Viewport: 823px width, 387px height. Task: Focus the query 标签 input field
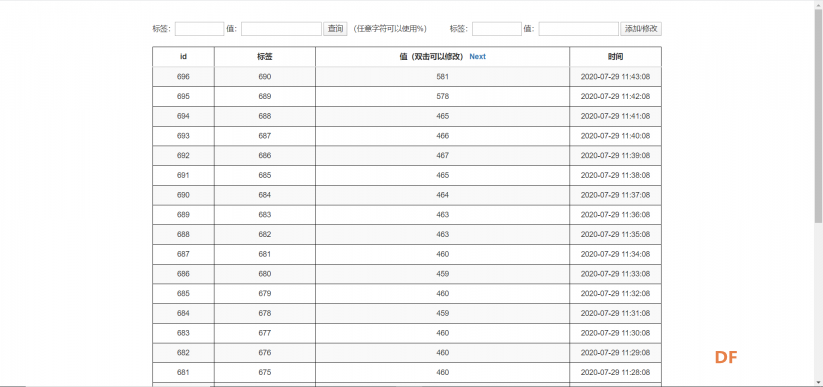tap(199, 29)
